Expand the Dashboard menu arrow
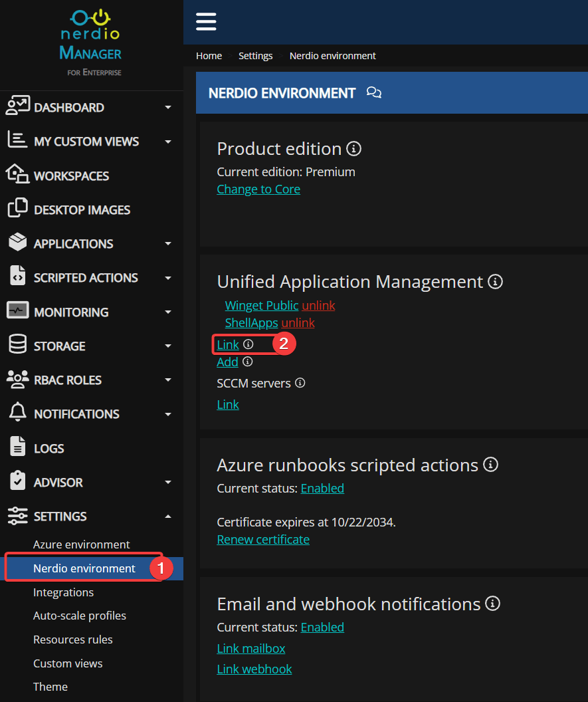The width and height of the screenshot is (588, 702). pyautogui.click(x=168, y=108)
